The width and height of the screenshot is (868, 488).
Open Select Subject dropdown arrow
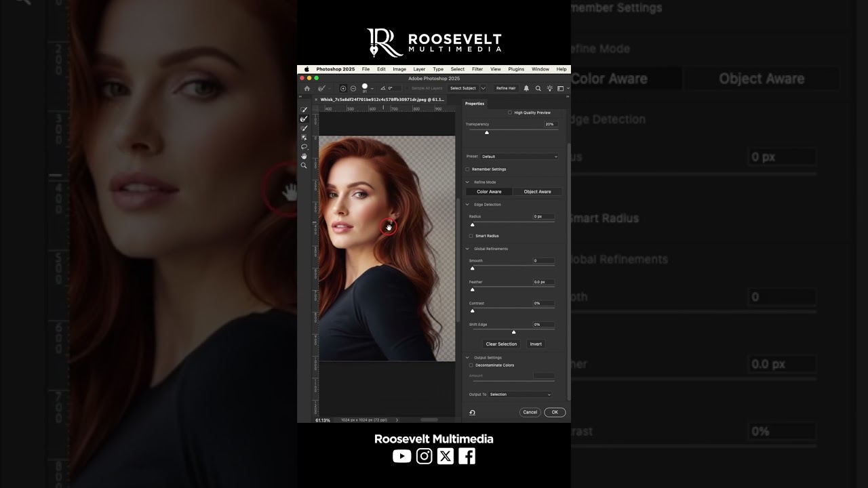point(483,88)
